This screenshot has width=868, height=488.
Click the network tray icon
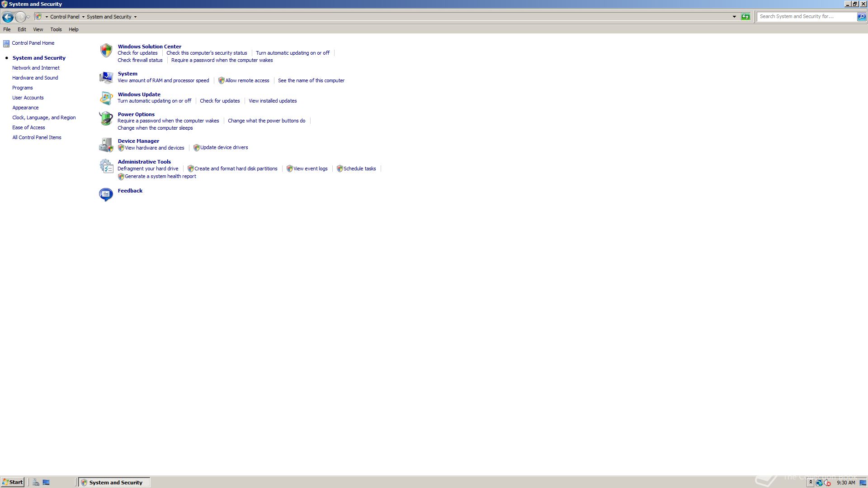819,483
